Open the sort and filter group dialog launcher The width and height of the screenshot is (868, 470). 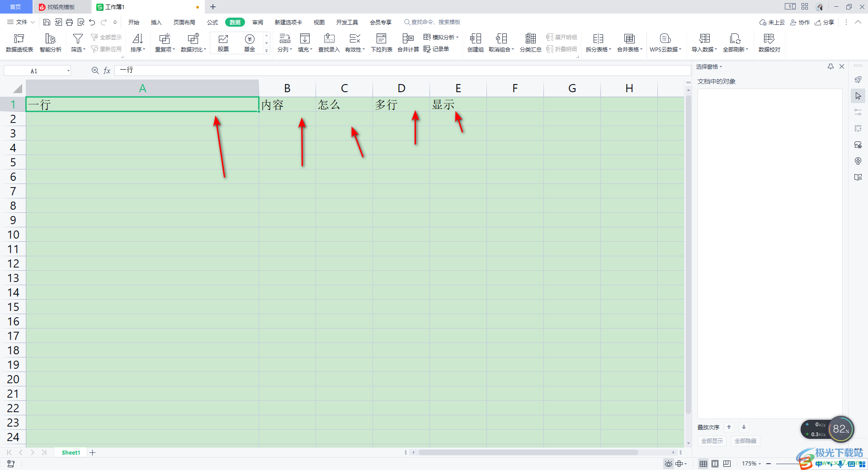point(122,57)
